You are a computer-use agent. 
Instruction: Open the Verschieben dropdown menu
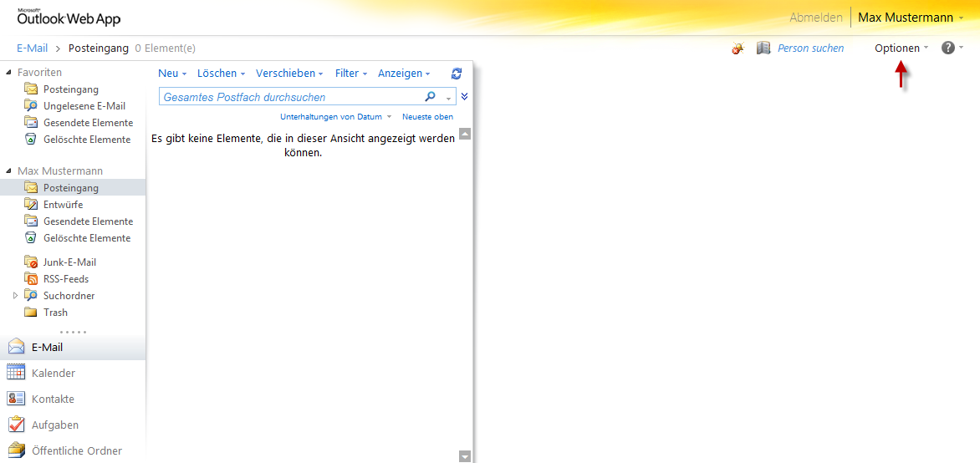coord(289,73)
